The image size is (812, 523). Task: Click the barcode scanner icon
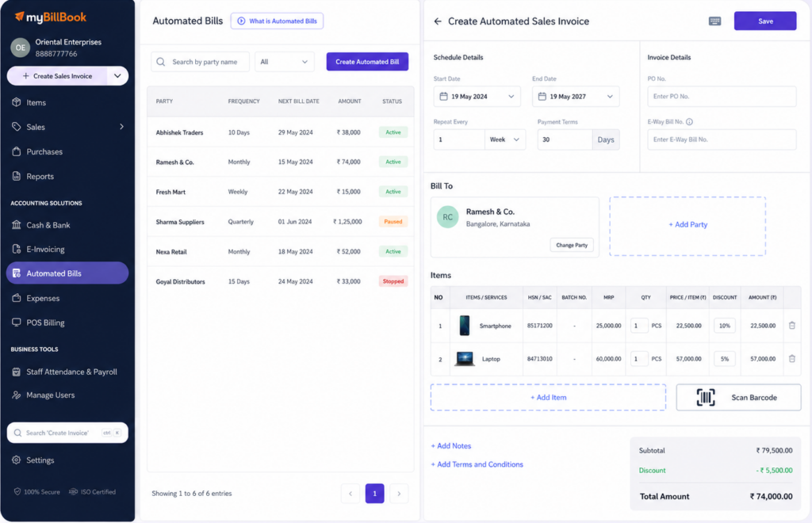point(705,397)
